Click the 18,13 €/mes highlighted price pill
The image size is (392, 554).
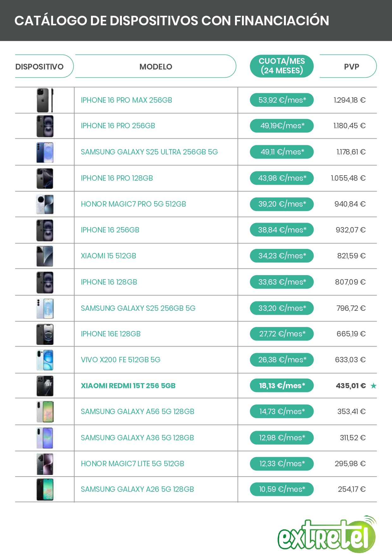(x=281, y=386)
